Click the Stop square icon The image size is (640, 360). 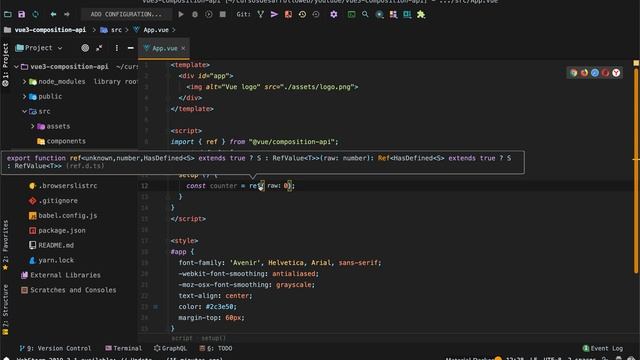point(222,14)
